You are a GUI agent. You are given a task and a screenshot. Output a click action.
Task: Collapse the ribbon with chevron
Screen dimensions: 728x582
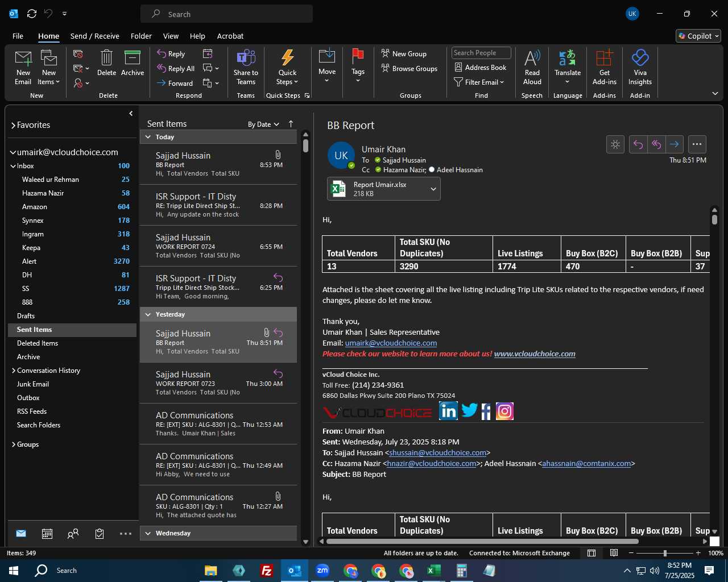[x=715, y=94]
